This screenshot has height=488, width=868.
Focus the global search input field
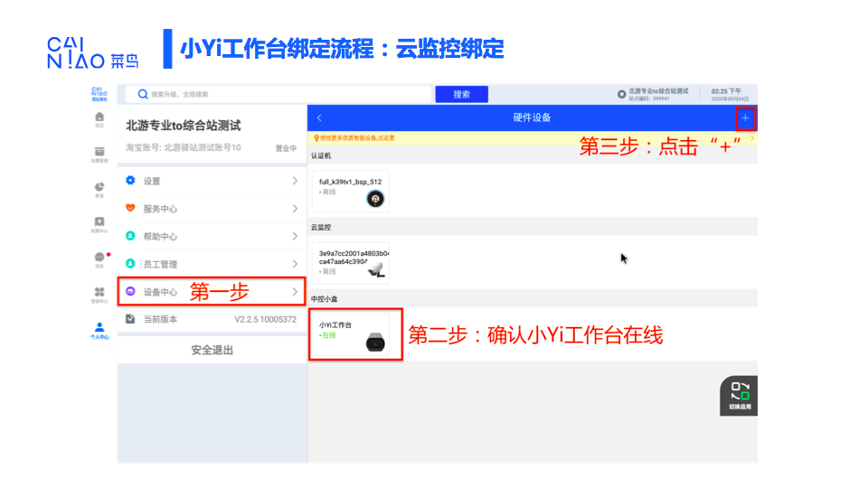coord(278,94)
